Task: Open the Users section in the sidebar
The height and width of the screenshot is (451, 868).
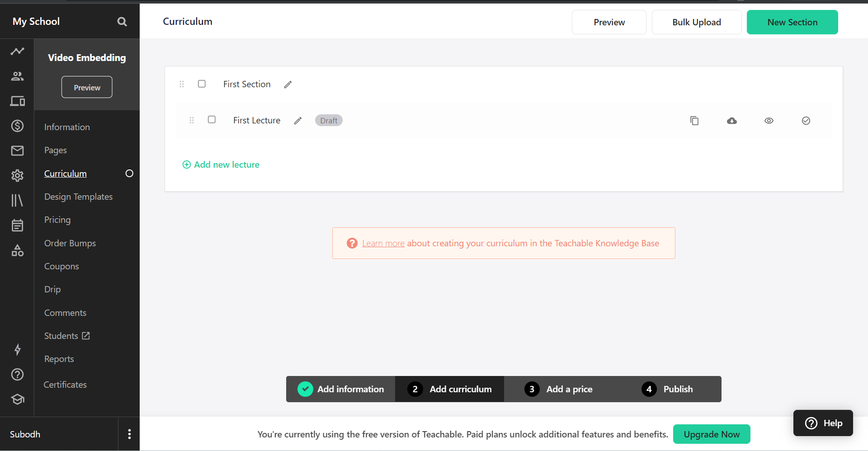Action: (17, 76)
